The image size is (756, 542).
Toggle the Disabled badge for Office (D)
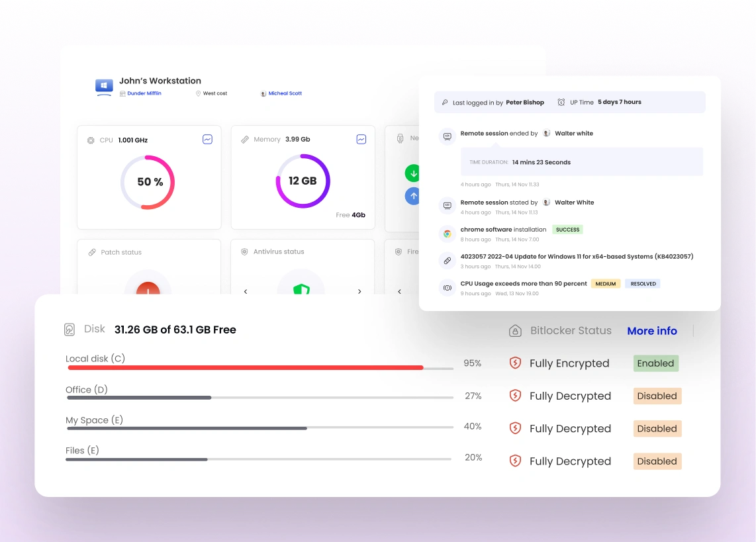tap(657, 396)
